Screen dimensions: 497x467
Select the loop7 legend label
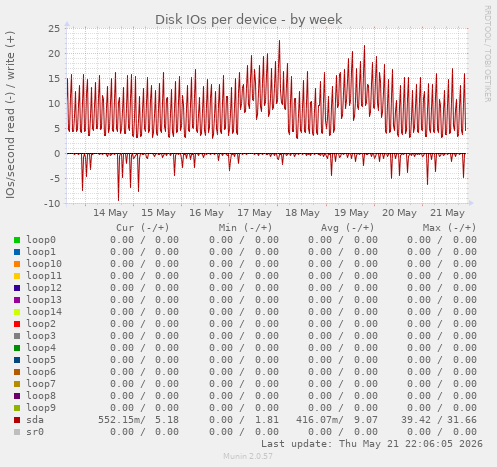(41, 384)
